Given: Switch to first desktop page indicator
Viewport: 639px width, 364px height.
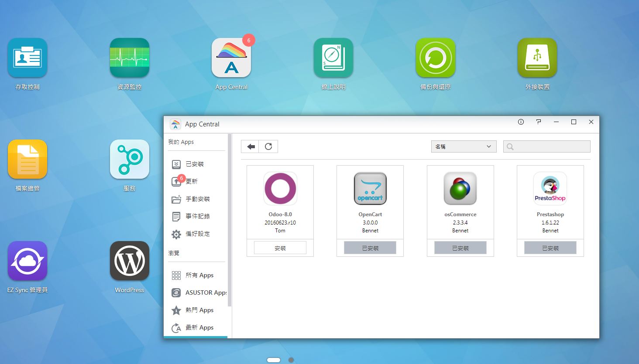Looking at the screenshot, I should 274,360.
